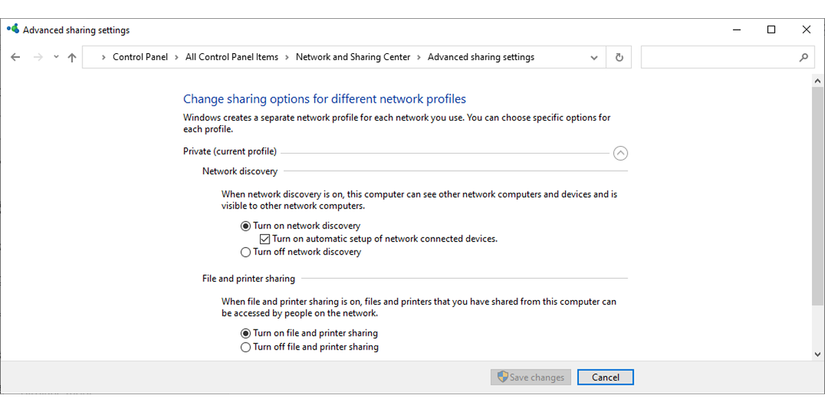The width and height of the screenshot is (825, 413).
Task: Click the window icon in title bar
Action: point(12,30)
